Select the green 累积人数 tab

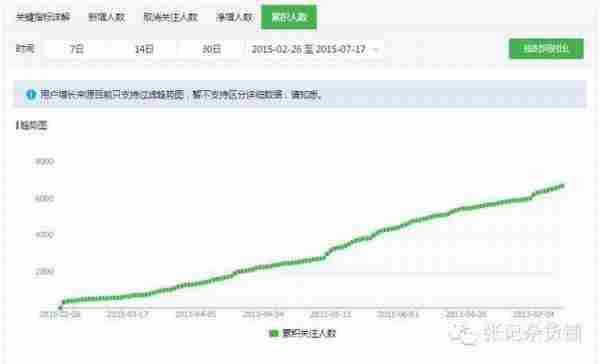(x=289, y=17)
